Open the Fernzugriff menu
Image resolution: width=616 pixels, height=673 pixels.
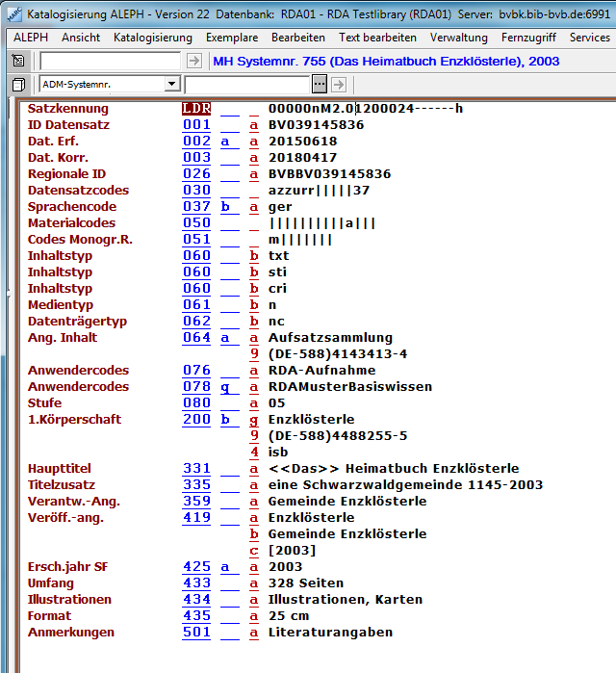tap(528, 38)
